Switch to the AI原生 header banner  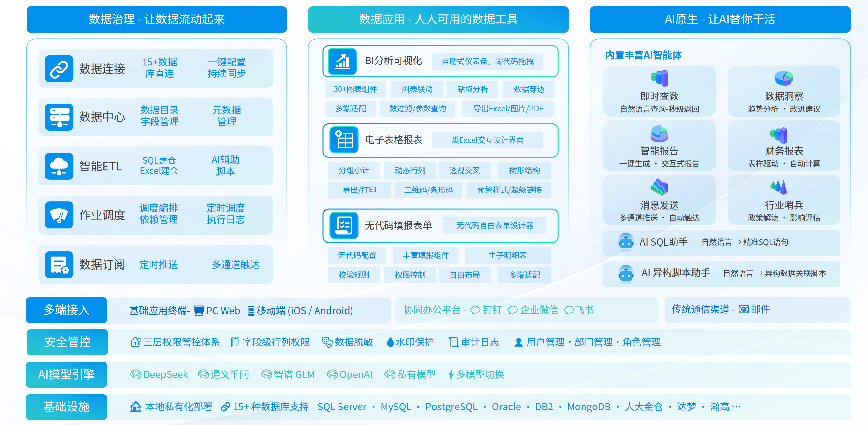[720, 19]
